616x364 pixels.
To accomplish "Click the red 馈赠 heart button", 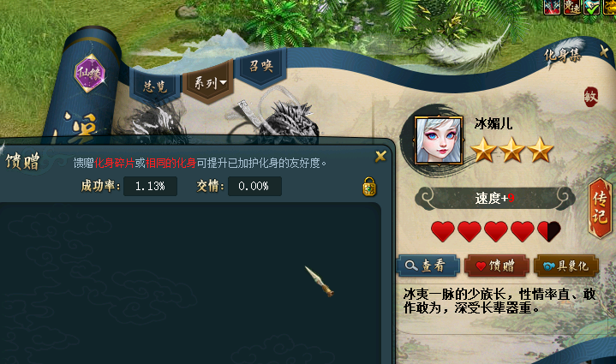I will click(x=496, y=266).
